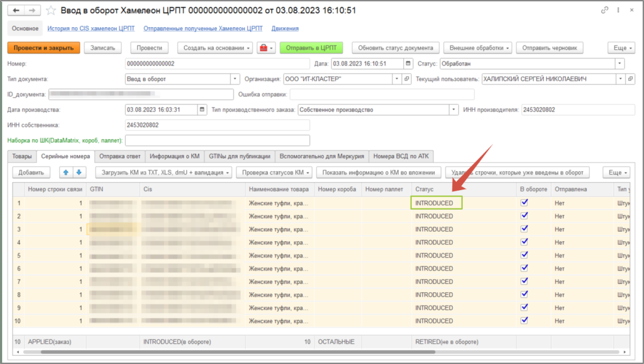Expand the Проверка статусов КМ dropdown
The image size is (644, 364).
tap(274, 173)
